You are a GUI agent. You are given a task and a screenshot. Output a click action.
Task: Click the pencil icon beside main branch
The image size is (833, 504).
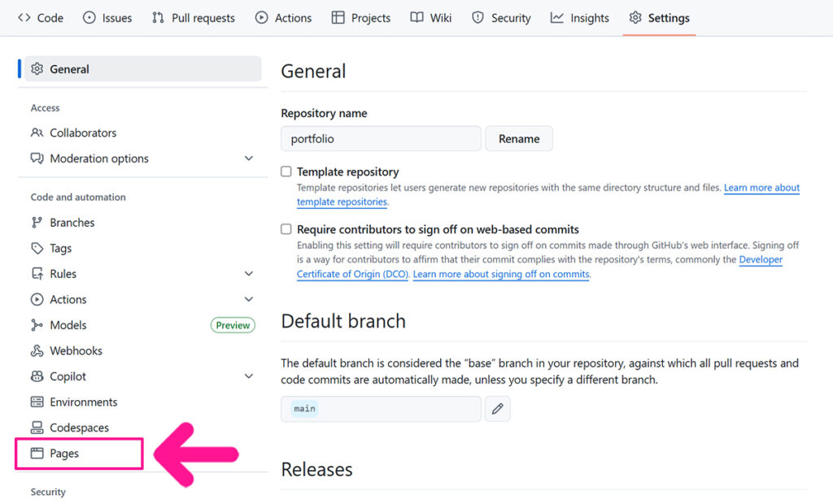click(497, 409)
